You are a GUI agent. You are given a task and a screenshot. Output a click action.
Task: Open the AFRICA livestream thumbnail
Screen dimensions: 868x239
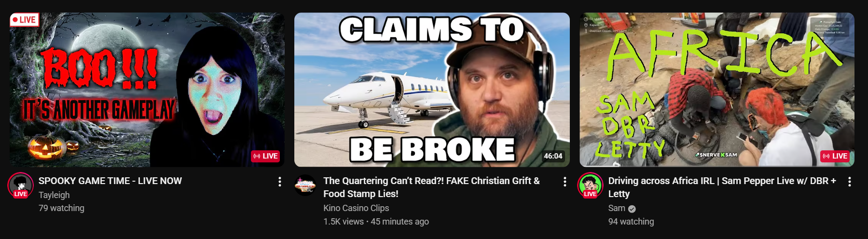717,90
